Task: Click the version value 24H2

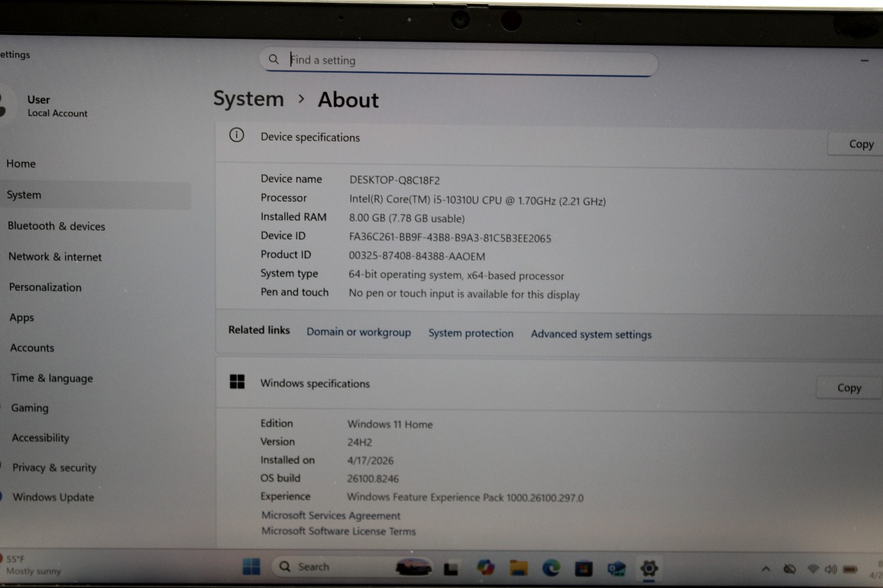Action: click(360, 442)
